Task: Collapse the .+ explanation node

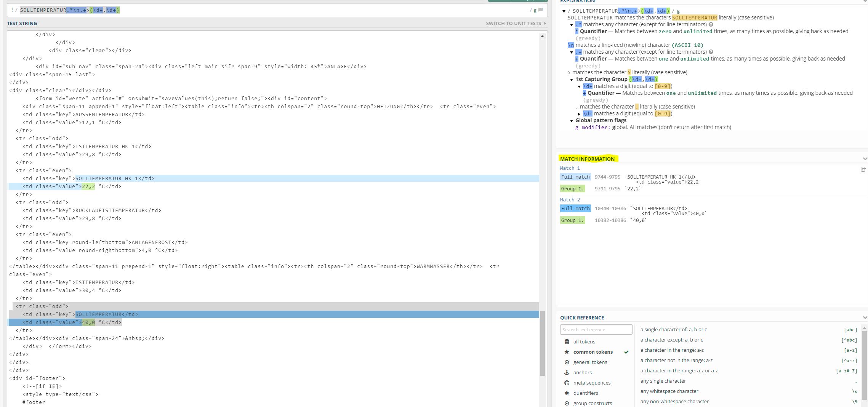Action: click(x=572, y=52)
